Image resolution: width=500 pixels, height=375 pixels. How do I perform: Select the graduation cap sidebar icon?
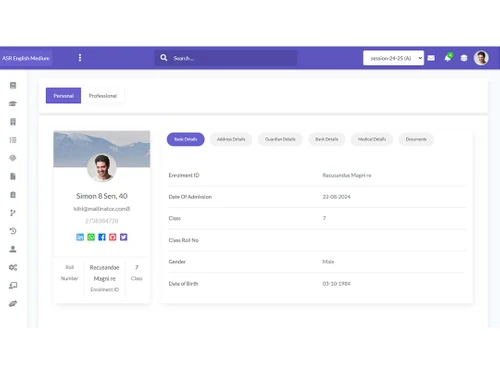pos(13,104)
